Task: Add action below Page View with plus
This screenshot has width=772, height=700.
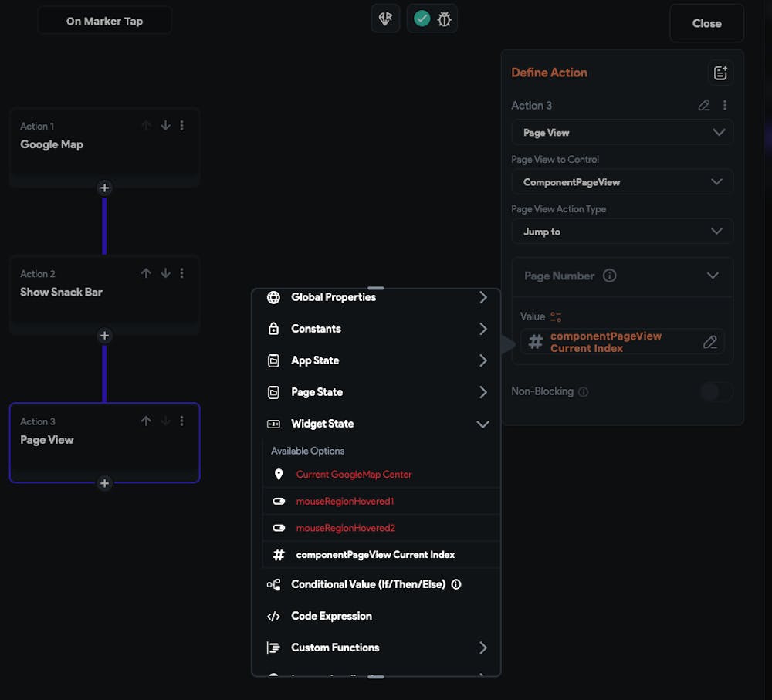Action: point(105,483)
